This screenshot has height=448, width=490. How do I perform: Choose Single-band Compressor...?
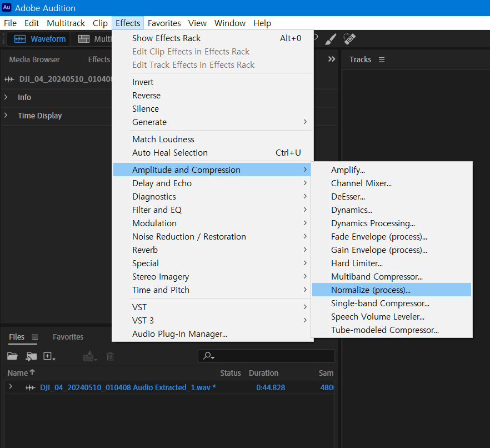point(392,303)
